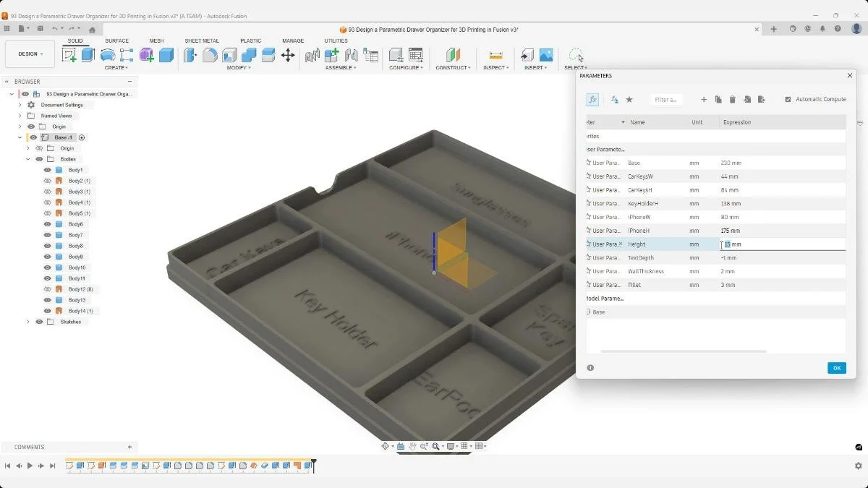Click the star favorites icon in Parameters
This screenshot has width=868, height=488.
629,99
